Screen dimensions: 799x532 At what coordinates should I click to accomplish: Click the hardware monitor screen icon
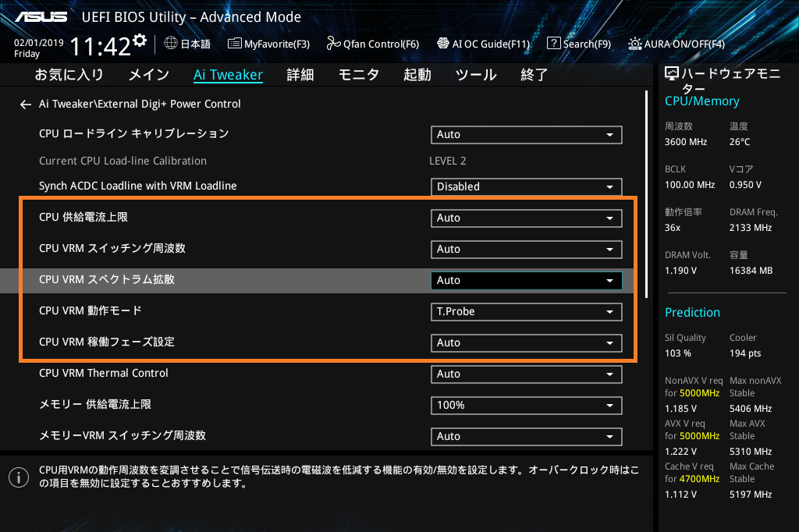[x=672, y=74]
